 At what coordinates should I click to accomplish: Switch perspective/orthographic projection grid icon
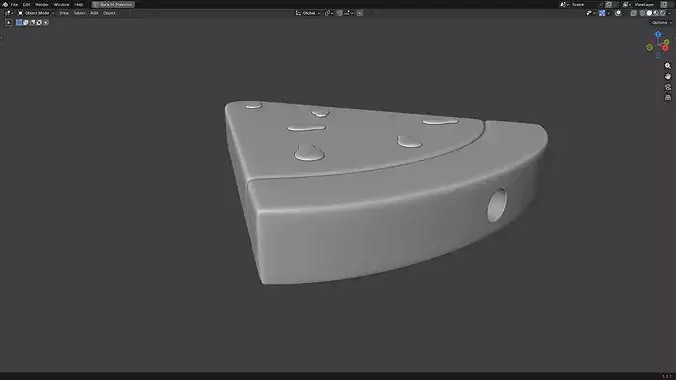(x=668, y=98)
